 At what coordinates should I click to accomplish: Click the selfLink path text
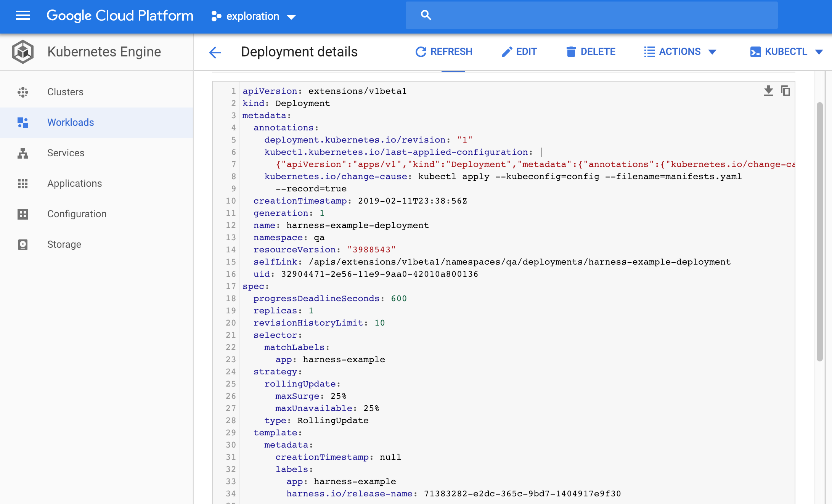[x=519, y=262]
